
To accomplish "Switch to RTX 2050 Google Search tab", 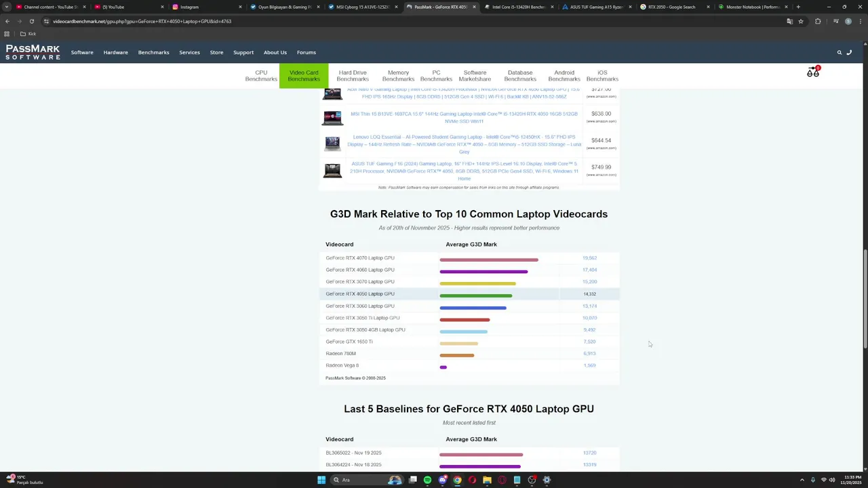I will 675,7.
